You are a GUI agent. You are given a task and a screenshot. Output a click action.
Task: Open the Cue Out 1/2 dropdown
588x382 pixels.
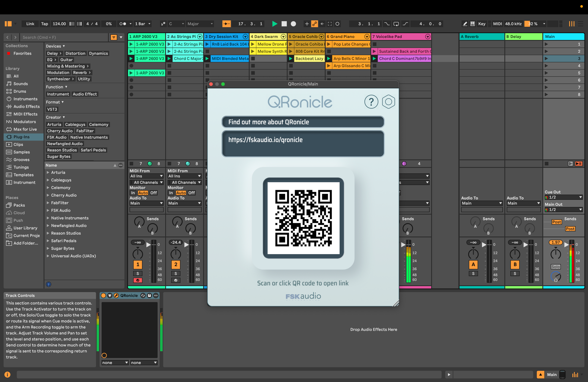564,197
